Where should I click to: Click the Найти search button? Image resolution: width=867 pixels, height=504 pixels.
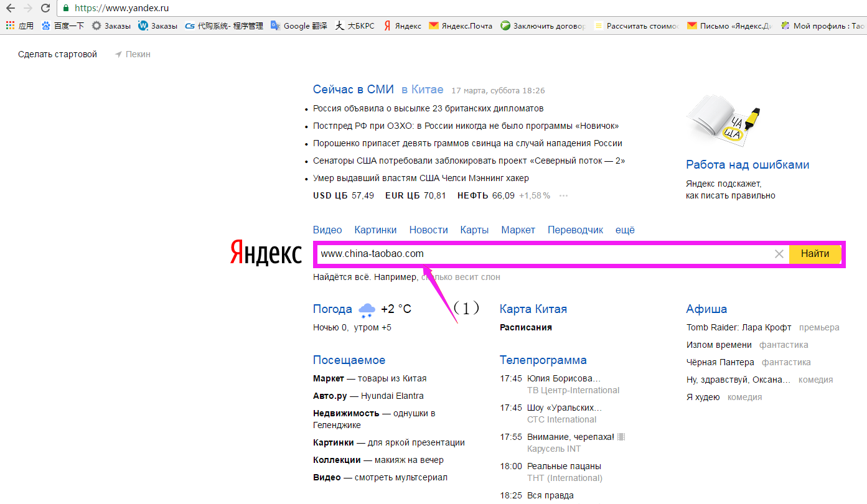[x=815, y=254]
